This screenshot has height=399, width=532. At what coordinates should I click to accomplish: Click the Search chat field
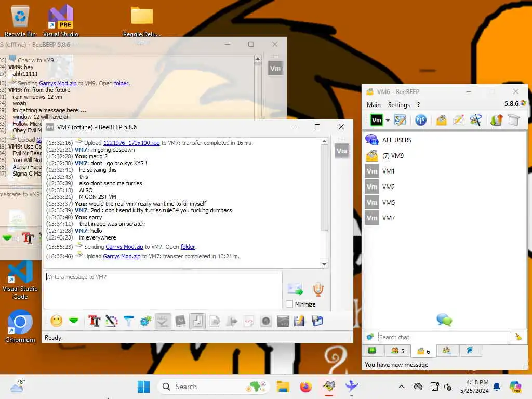[x=444, y=337]
